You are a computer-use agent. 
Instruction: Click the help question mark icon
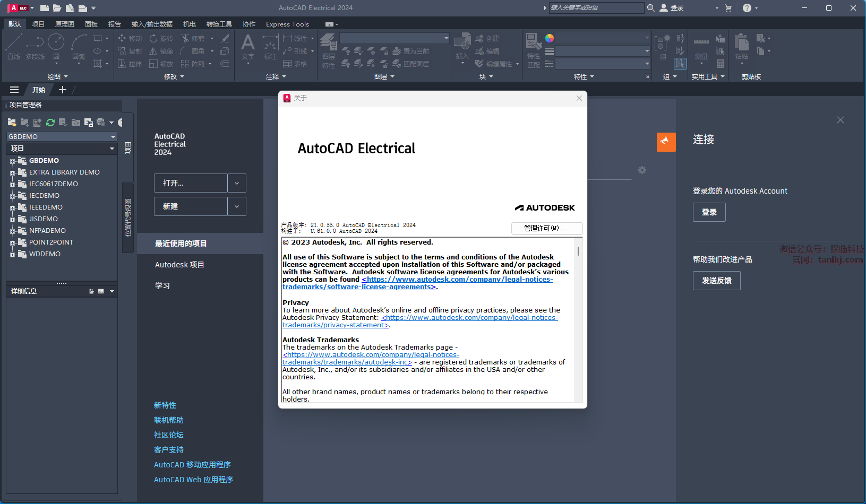point(747,8)
